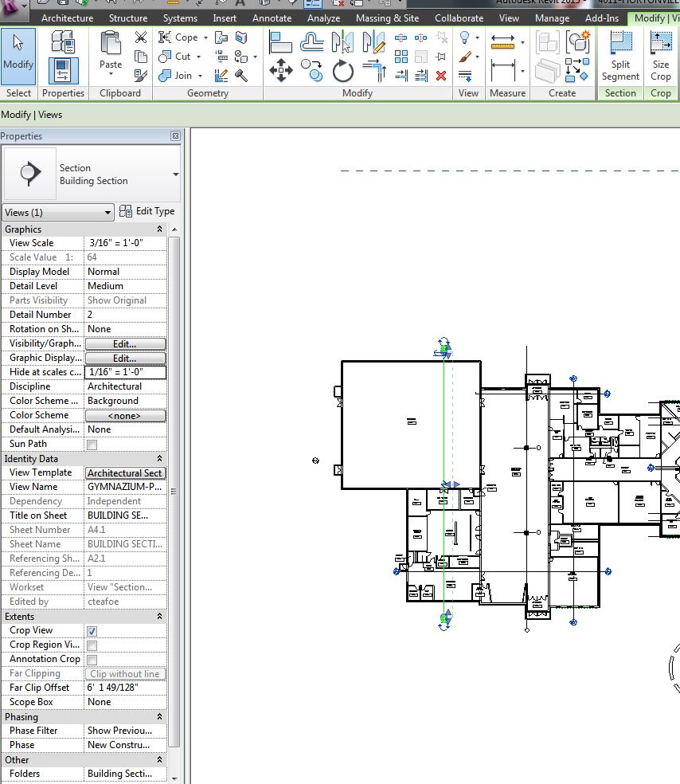Click the red Delete icon

[x=440, y=76]
